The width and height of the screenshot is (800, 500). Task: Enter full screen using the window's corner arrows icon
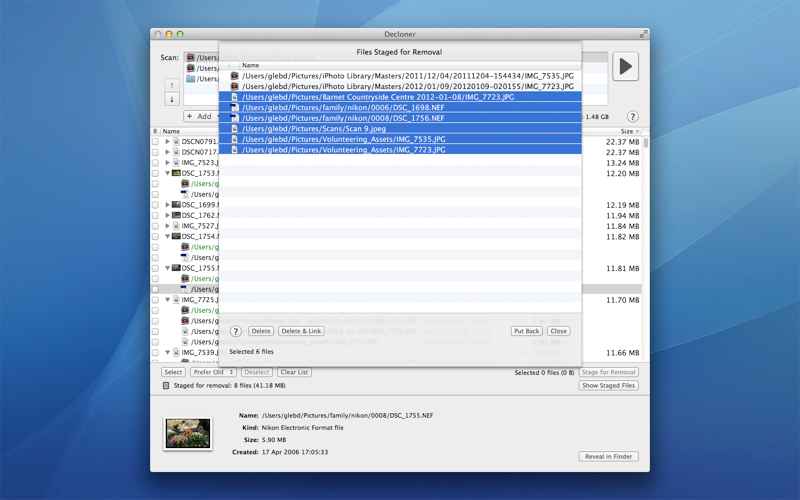coord(643,34)
